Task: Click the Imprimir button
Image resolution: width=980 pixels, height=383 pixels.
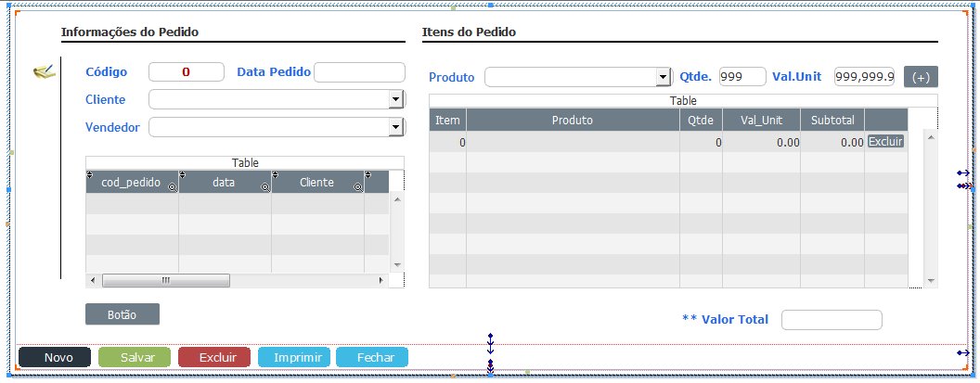Action: 294,357
